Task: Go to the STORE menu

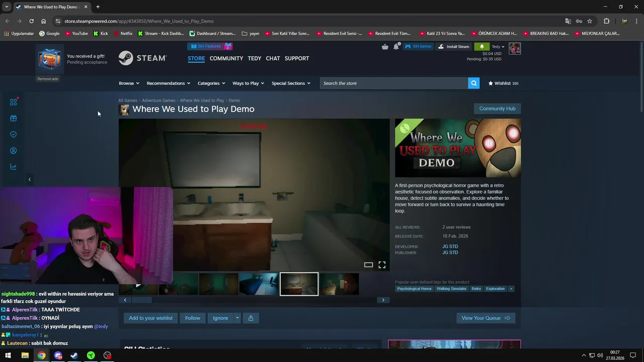Action: (x=196, y=58)
